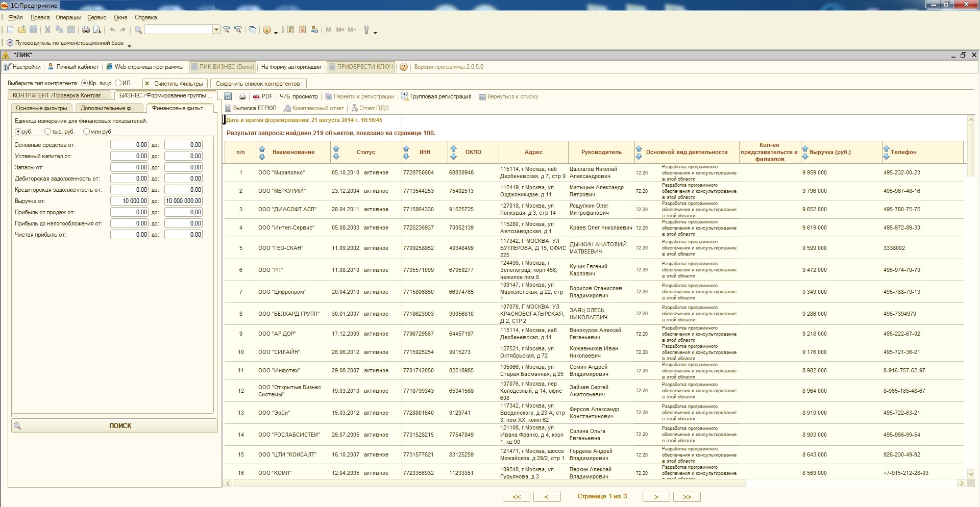980x507 pixels.
Task: Switch to Дополнительные фильтры tab
Action: click(x=109, y=108)
